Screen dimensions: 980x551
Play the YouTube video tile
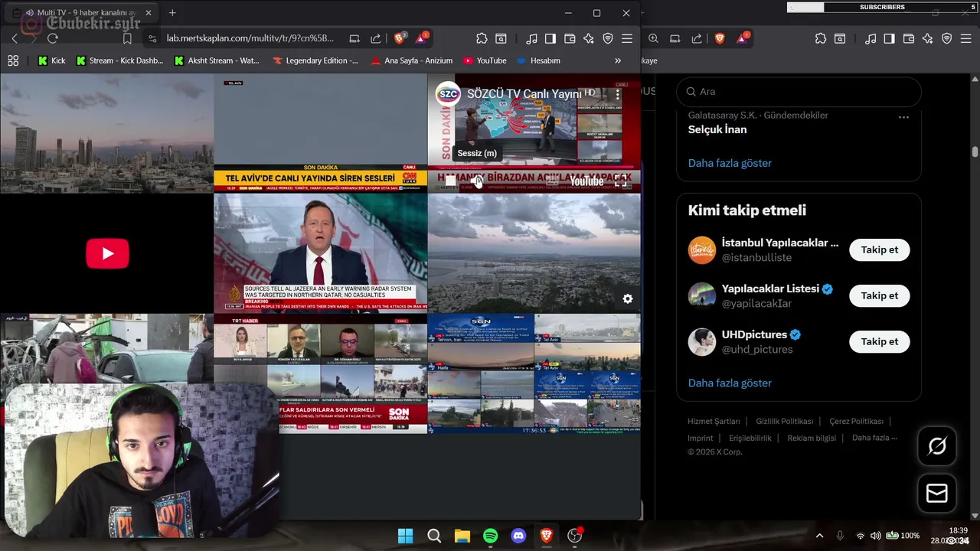click(x=107, y=253)
